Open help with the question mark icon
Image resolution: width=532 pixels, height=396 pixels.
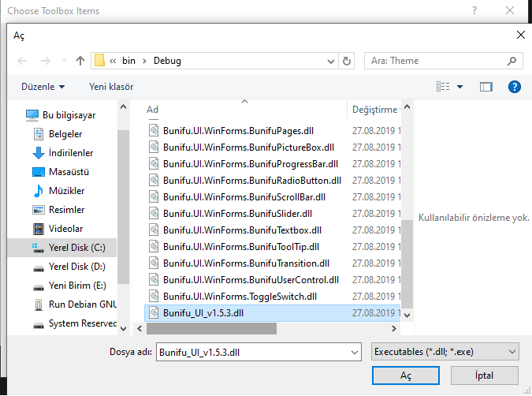[515, 87]
